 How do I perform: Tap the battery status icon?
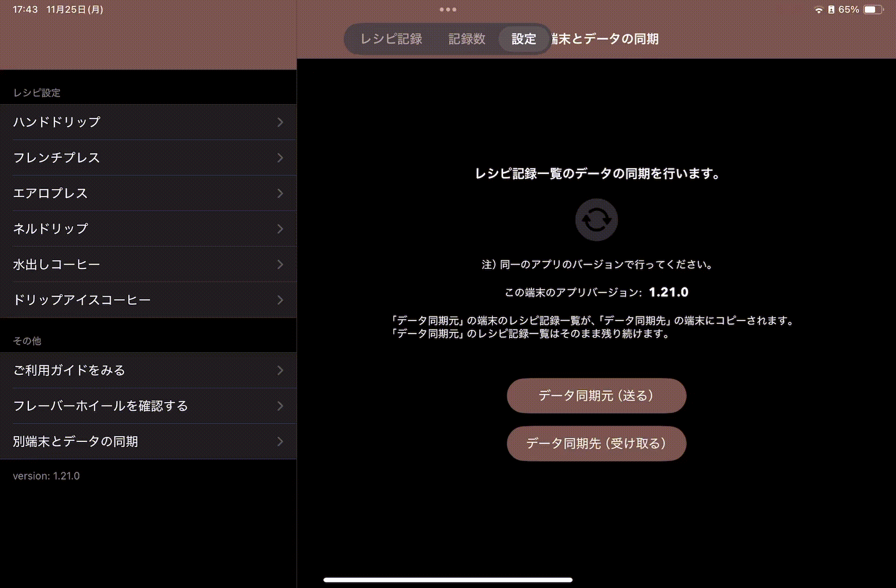pyautogui.click(x=873, y=9)
